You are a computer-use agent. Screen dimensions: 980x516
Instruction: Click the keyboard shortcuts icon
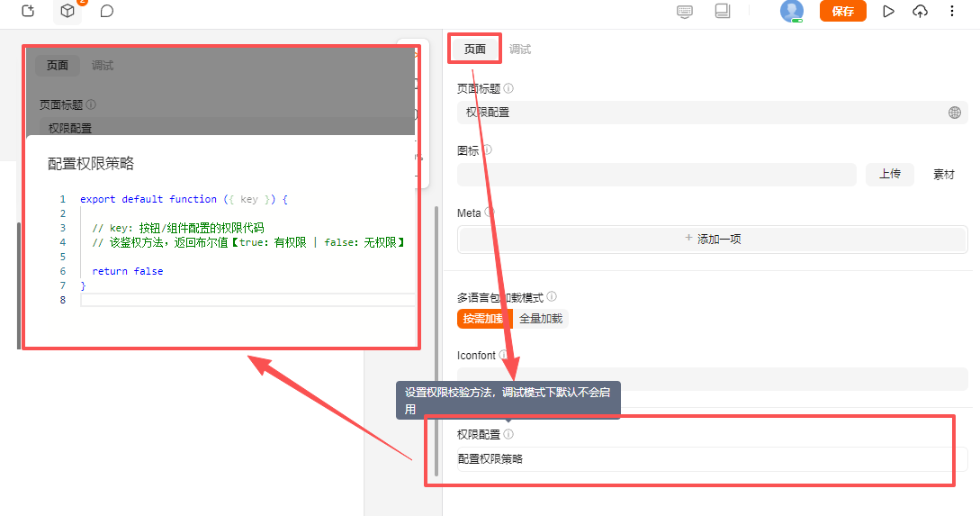(x=685, y=12)
